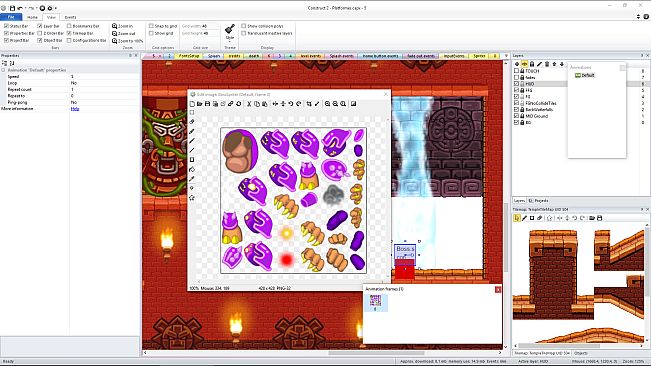Open the File menu
The height and width of the screenshot is (366, 651).
pos(11,17)
